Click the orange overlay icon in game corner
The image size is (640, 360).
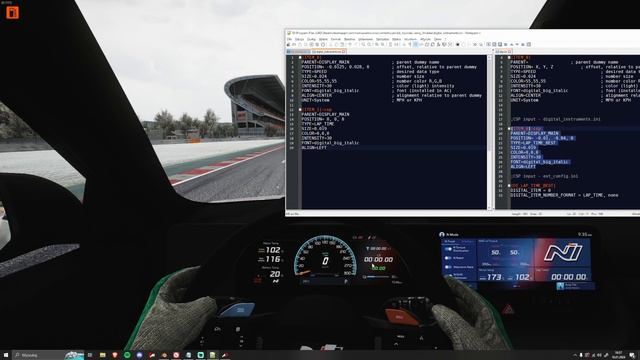pos(12,13)
